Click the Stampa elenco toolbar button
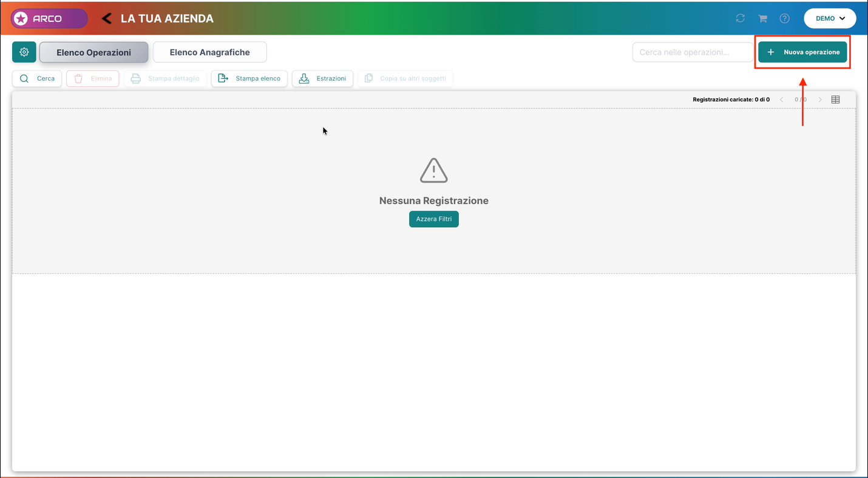The height and width of the screenshot is (478, 868). 249,78
